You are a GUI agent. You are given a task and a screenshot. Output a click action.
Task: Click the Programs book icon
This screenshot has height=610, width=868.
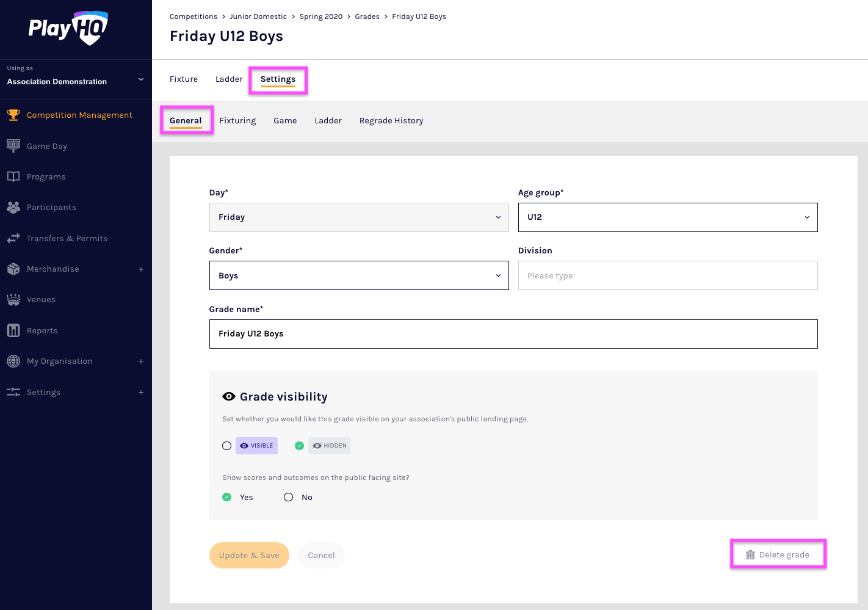(13, 176)
